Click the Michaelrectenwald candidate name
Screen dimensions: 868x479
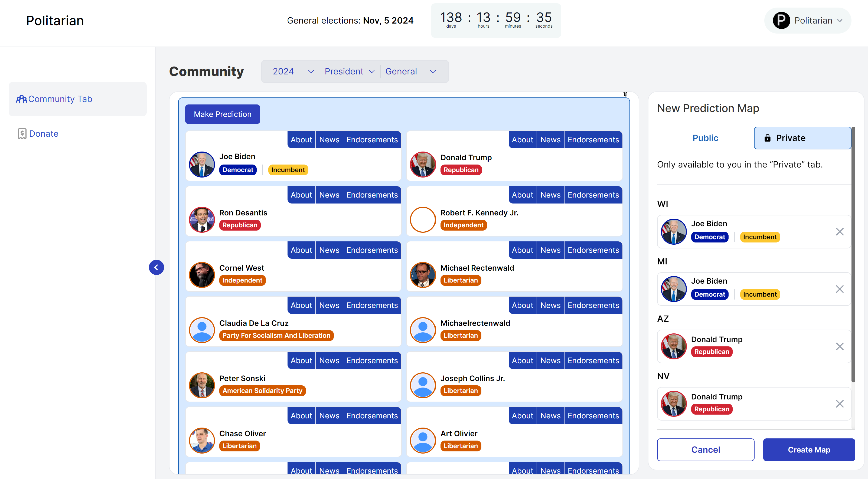(475, 323)
